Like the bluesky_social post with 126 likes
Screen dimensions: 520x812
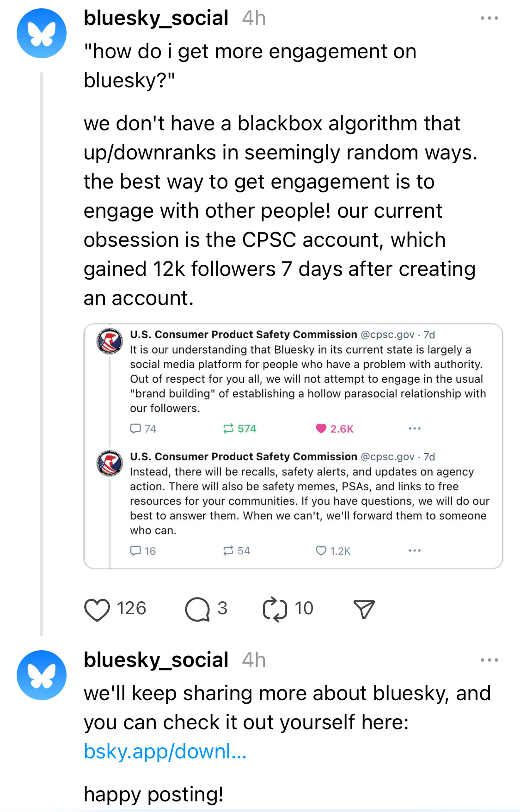(x=97, y=610)
